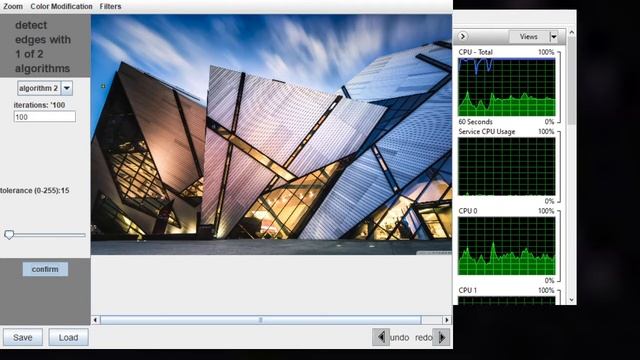The image size is (640, 360).
Task: Click the CPU 0 graph
Action: (x=507, y=246)
